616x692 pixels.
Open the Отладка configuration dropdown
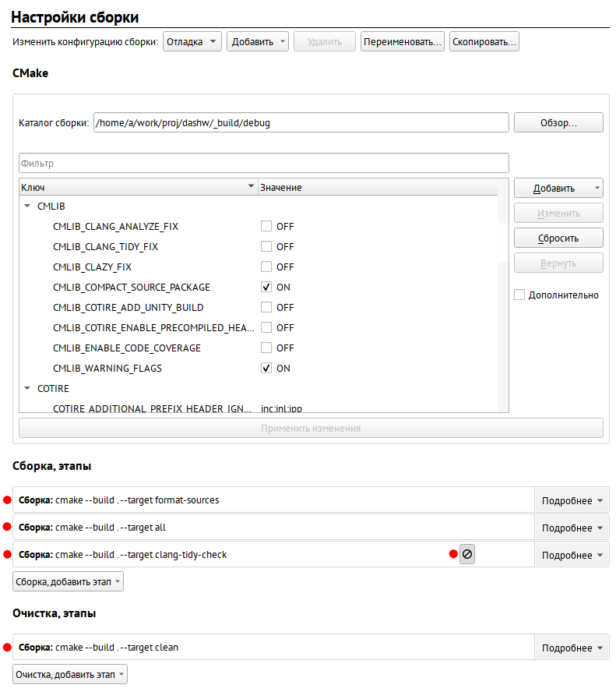point(192,41)
